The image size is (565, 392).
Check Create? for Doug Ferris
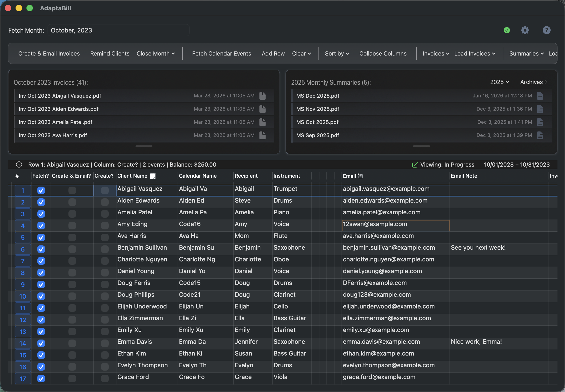pyautogui.click(x=105, y=284)
